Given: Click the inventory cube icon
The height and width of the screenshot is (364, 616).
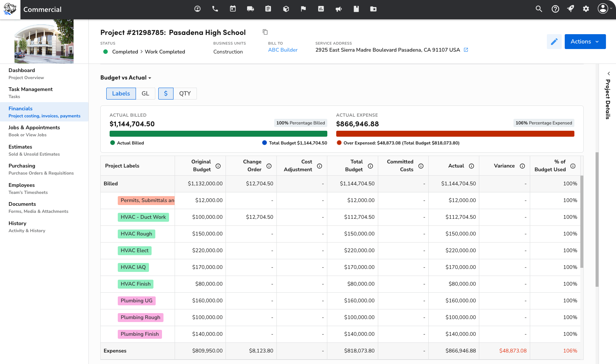Looking at the screenshot, I should [x=286, y=9].
